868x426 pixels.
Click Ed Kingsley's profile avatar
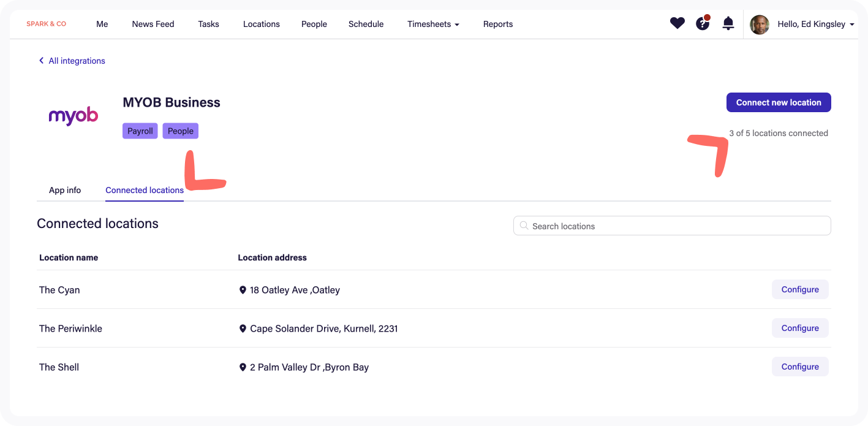[x=759, y=25]
